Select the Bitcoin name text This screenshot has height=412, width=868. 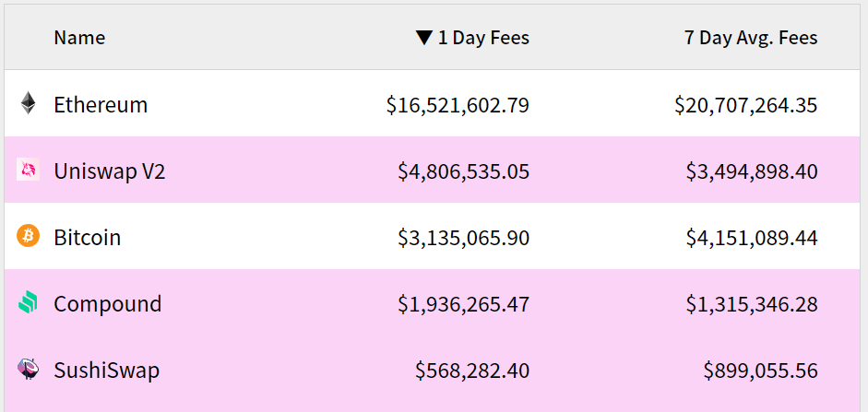88,238
